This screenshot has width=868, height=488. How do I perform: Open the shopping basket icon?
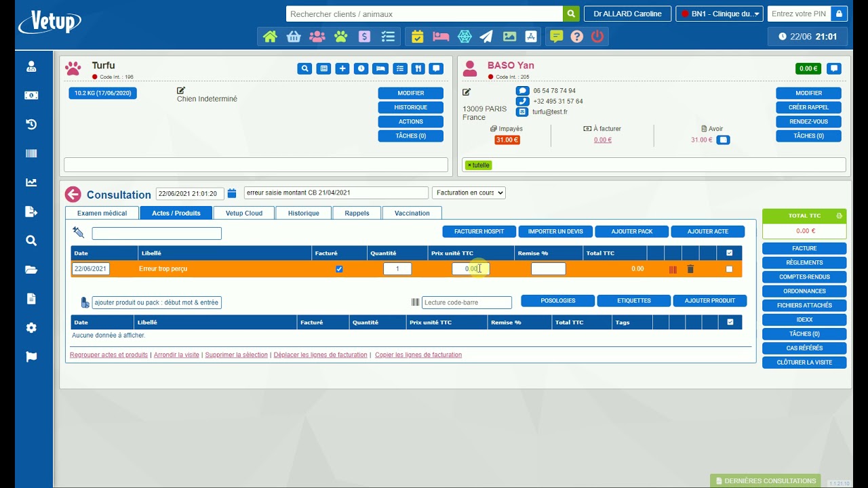tap(294, 37)
